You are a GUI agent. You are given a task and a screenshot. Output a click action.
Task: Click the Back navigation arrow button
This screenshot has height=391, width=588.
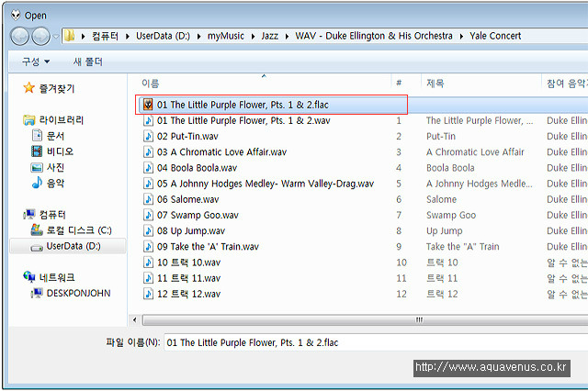[x=19, y=37]
